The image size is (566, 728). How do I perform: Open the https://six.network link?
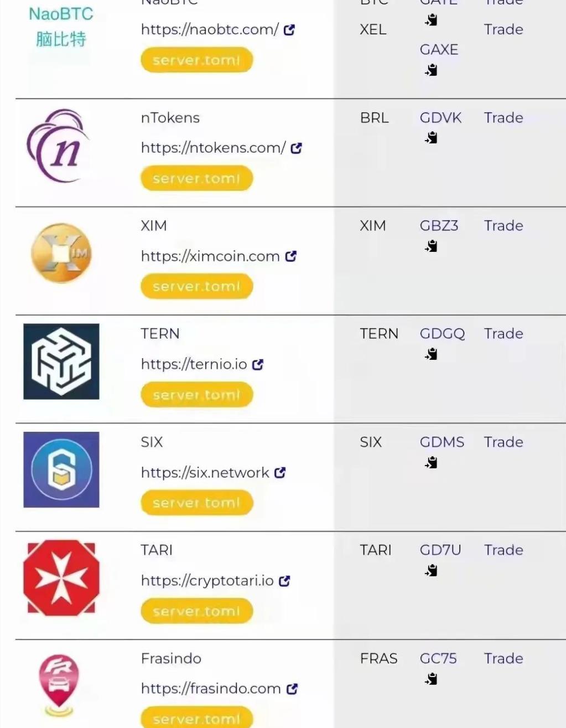click(205, 472)
